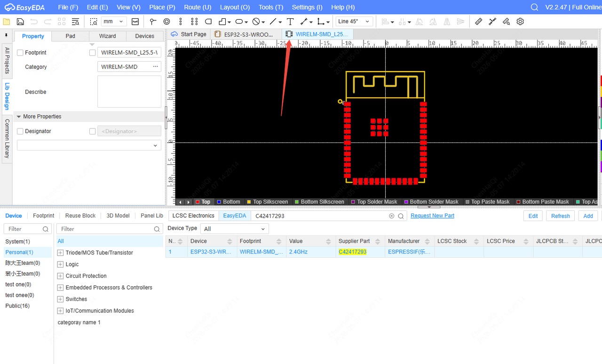602x364 pixels.
Task: Open the Route (U) menu
Action: point(198,7)
